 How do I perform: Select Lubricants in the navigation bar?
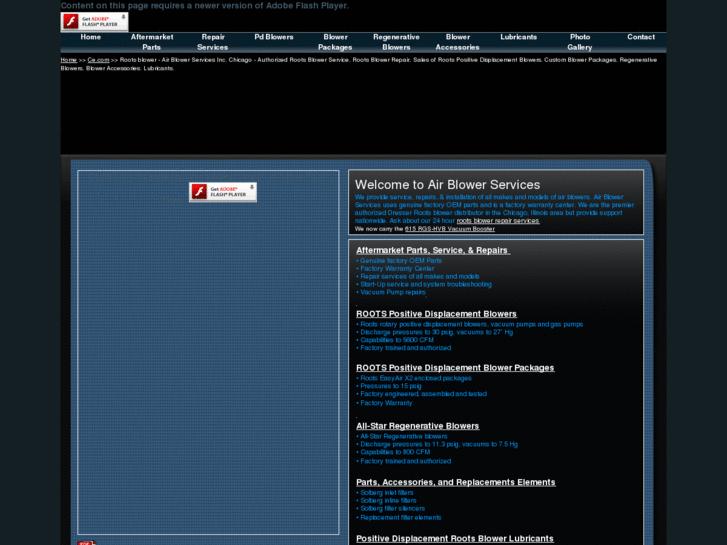tap(518, 37)
